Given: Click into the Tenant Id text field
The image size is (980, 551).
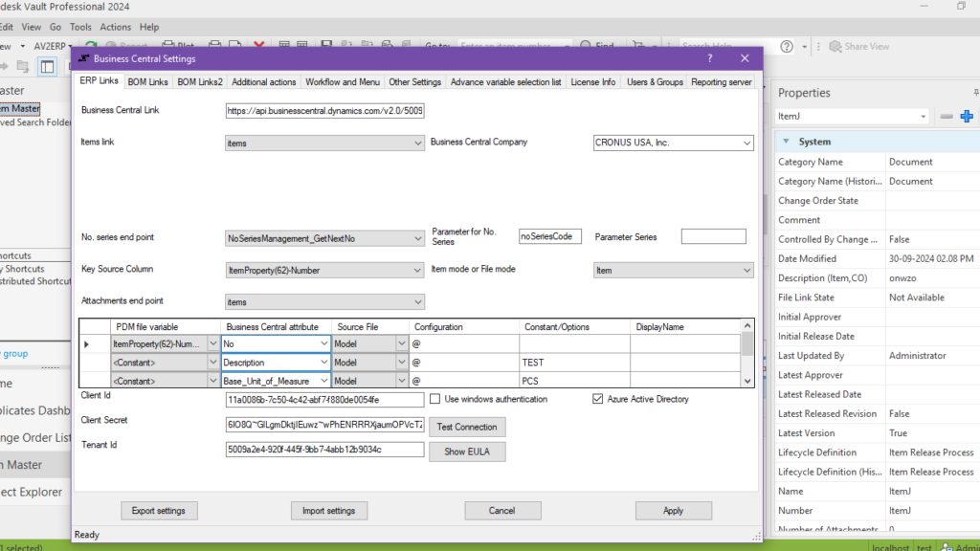Looking at the screenshot, I should click(323, 450).
